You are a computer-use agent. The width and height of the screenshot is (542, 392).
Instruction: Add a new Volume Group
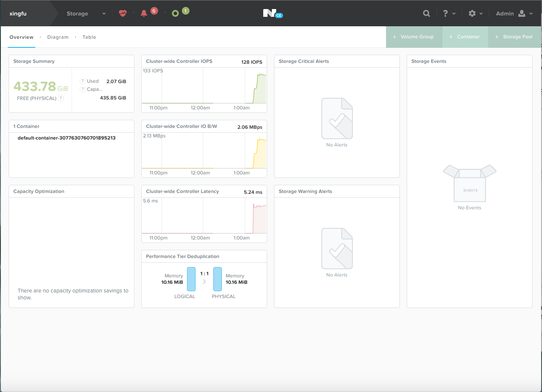pos(414,37)
